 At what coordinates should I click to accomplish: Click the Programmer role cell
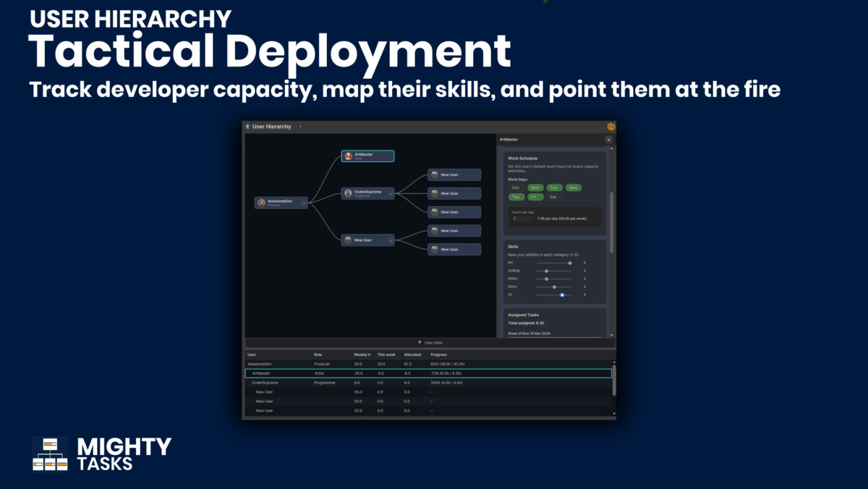tap(325, 382)
